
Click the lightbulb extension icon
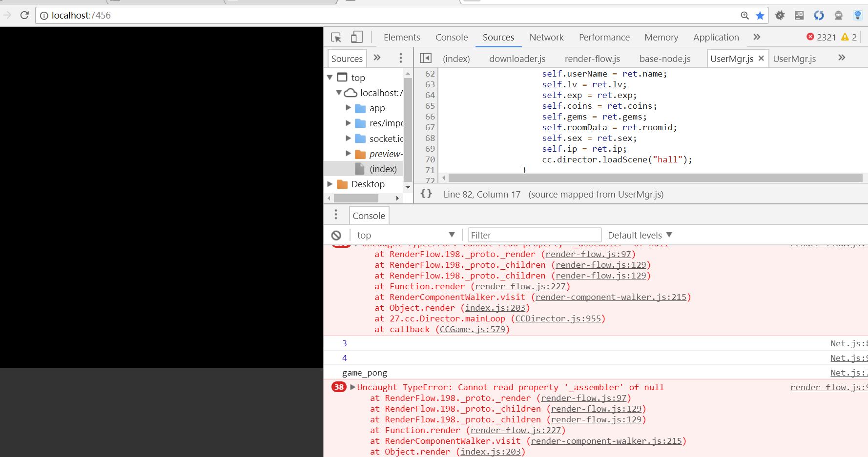858,16
